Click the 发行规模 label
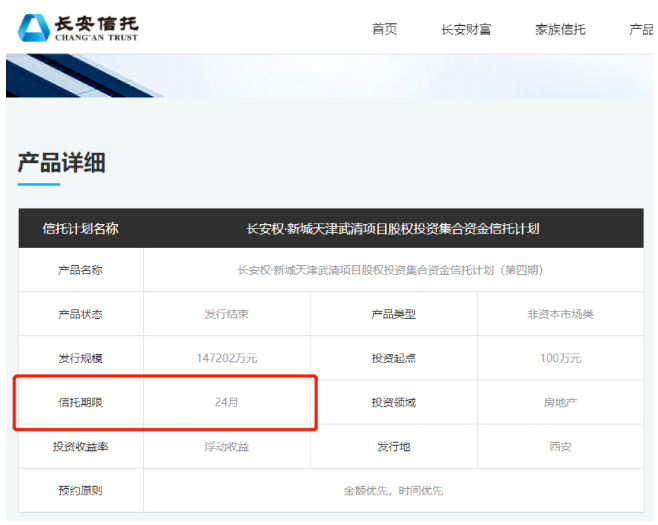The width and height of the screenshot is (658, 525). coord(80,358)
